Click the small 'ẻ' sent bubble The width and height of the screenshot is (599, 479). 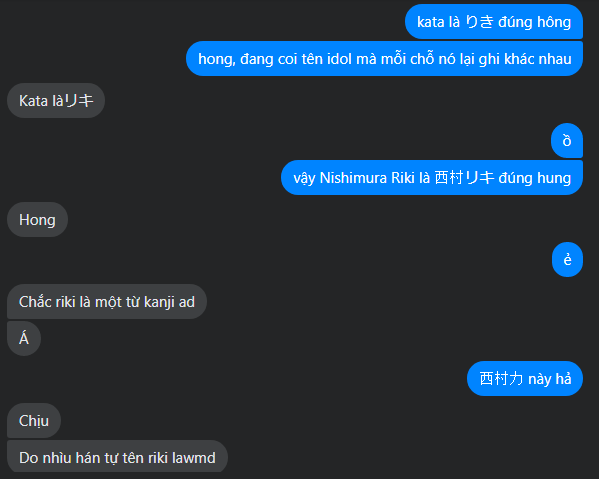click(567, 259)
